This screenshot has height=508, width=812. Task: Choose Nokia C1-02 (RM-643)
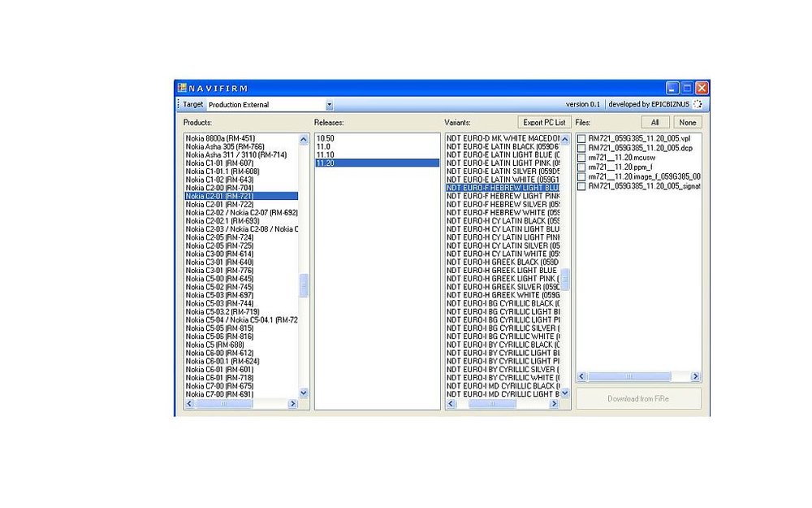[x=241, y=180]
